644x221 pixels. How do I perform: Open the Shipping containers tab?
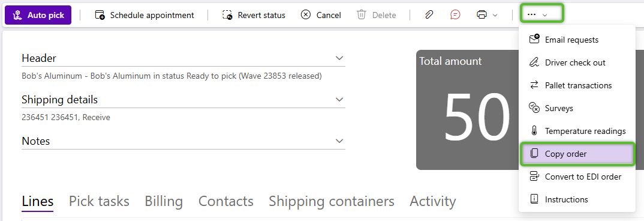coord(332,201)
